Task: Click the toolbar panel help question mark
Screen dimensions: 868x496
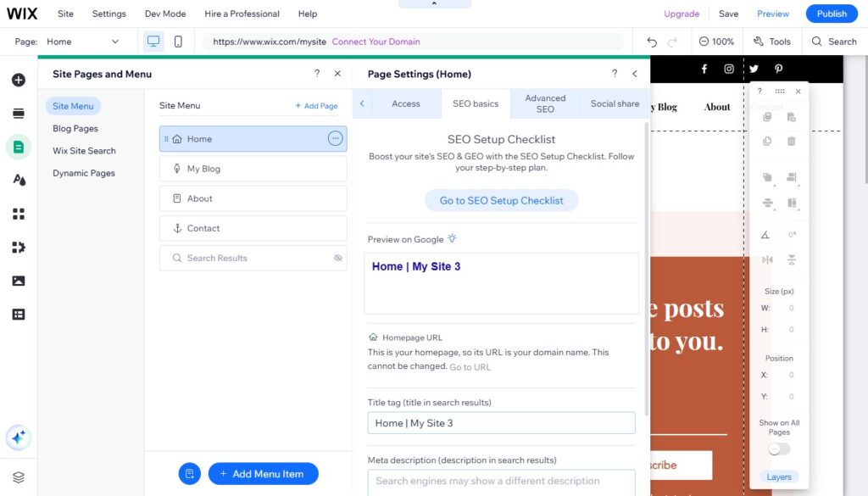Action: pyautogui.click(x=759, y=91)
